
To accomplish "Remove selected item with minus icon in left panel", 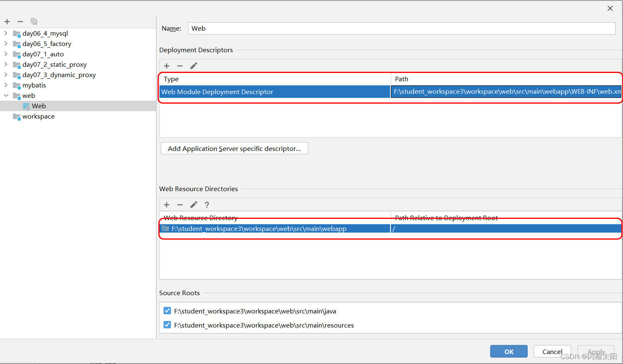I will coord(20,22).
